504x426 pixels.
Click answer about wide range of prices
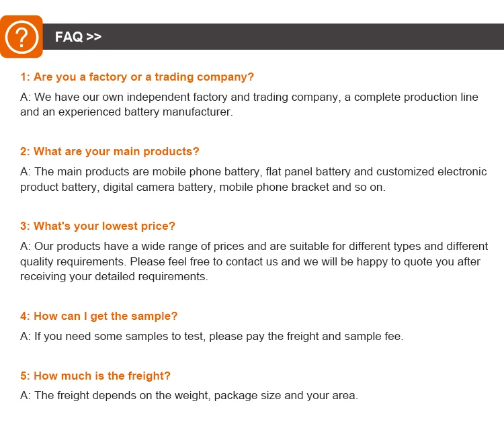pos(254,261)
